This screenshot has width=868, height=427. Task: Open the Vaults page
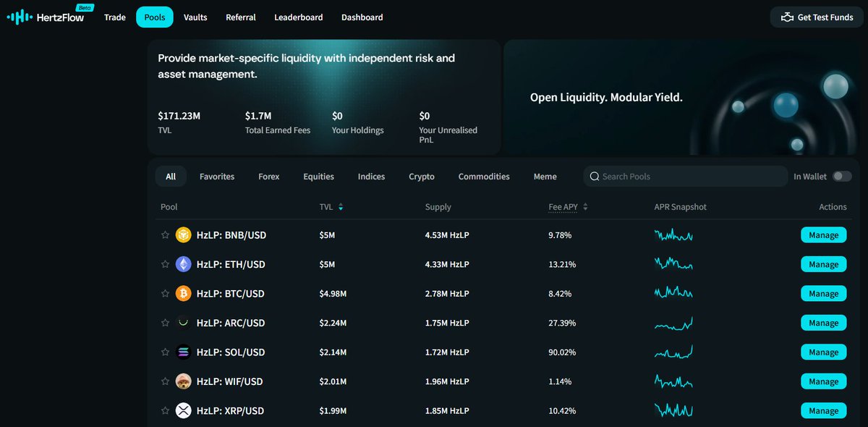(x=195, y=17)
